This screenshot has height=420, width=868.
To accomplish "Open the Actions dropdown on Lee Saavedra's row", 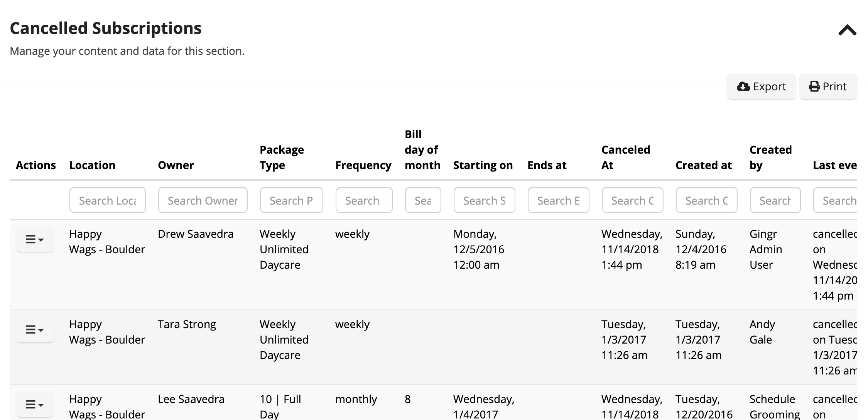I will pyautogui.click(x=35, y=405).
